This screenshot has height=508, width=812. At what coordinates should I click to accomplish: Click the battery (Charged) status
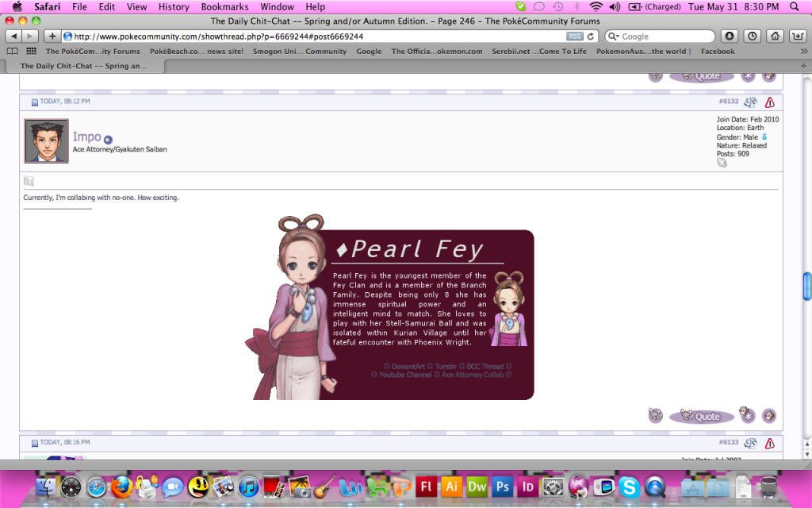pos(654,6)
